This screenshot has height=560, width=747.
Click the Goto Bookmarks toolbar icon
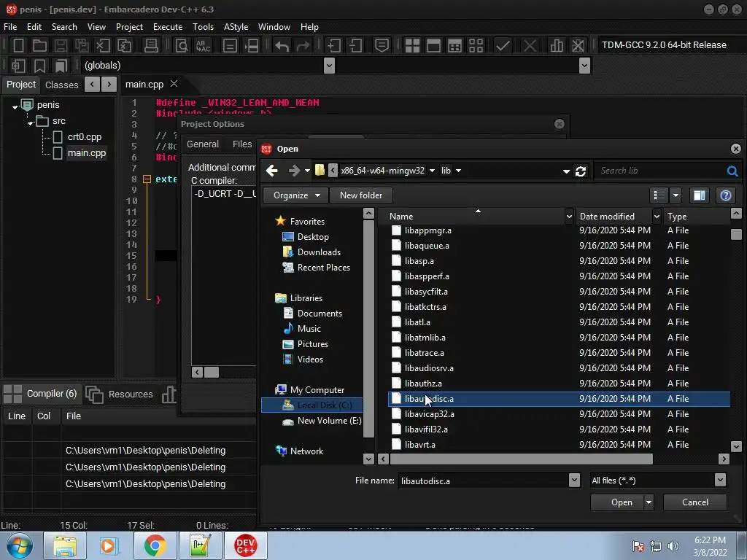pos(61,66)
